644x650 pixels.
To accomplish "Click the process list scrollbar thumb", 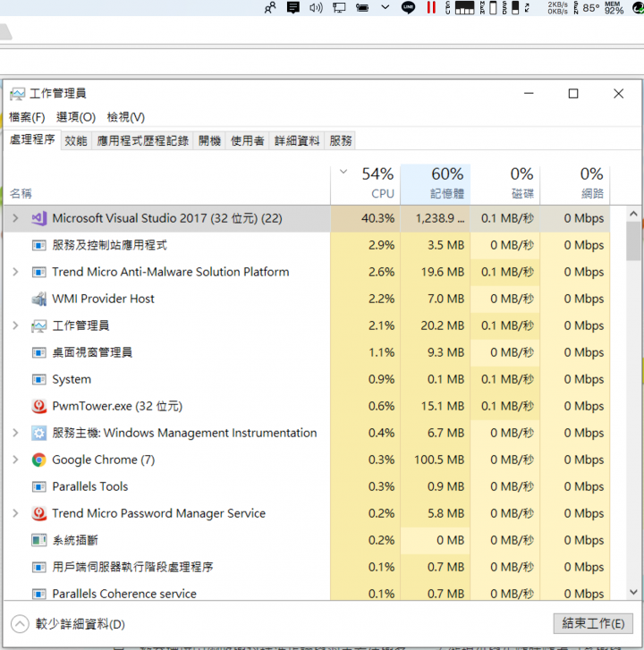I will pos(633,241).
